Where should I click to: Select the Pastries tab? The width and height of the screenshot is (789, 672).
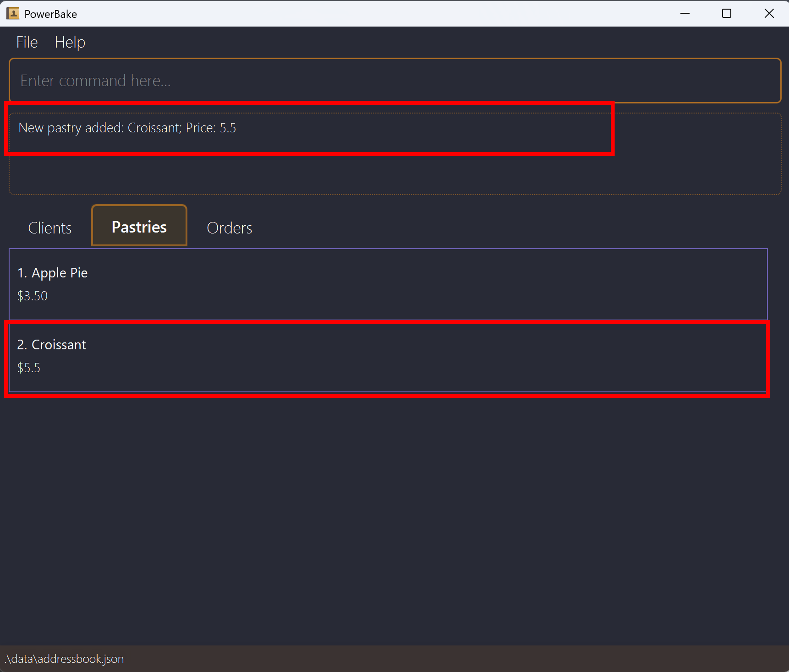click(139, 227)
